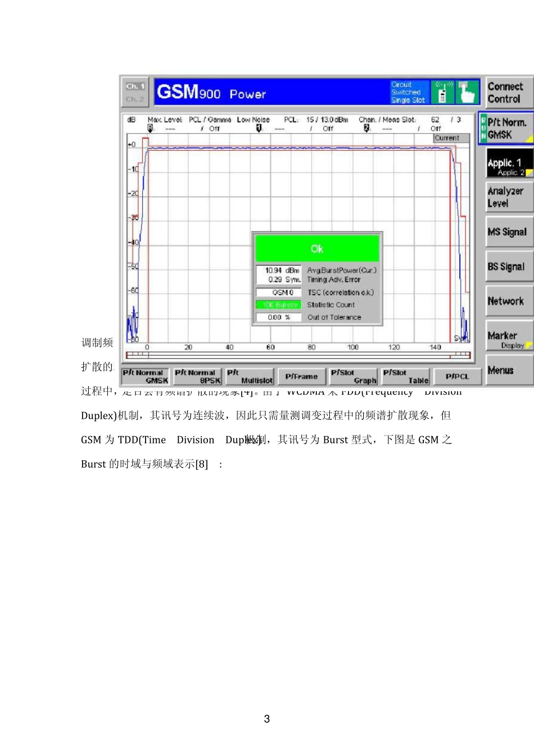This screenshot has height=756, width=534.
Task: Switch to P/t Normal 8PSK tab
Action: pyautogui.click(x=198, y=377)
